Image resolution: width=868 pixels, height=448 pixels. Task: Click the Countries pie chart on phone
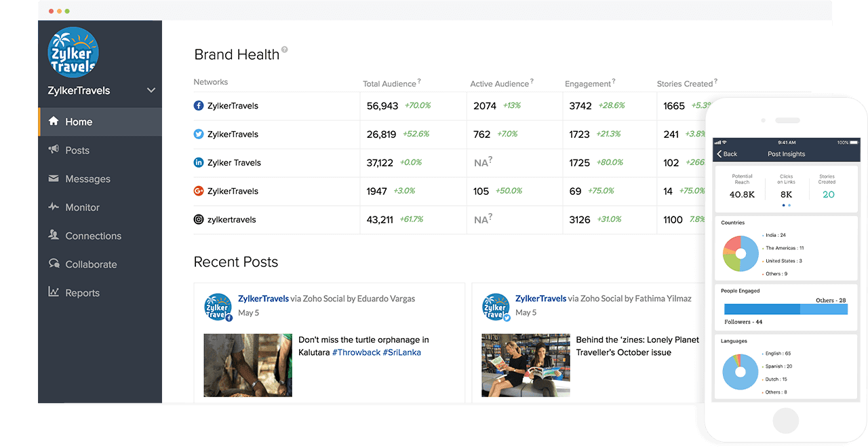[741, 254]
